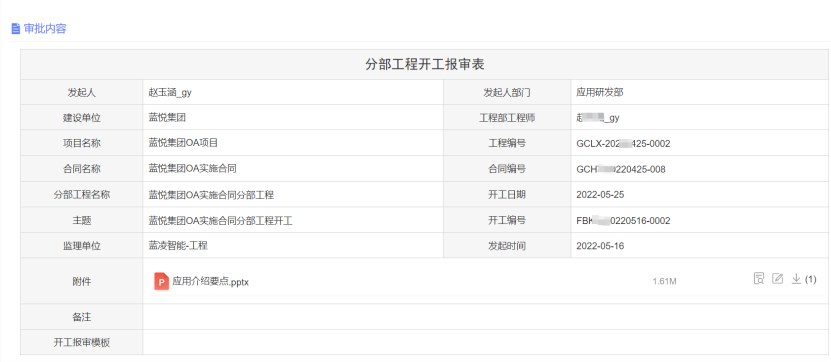
Task: Click the 发起时间 value 2022-05-16
Action: click(x=600, y=246)
